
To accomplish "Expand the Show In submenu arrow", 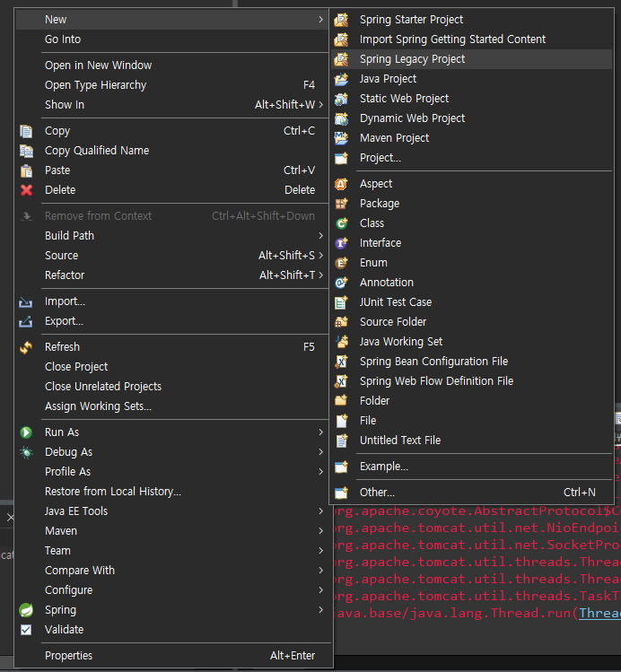I will click(320, 105).
